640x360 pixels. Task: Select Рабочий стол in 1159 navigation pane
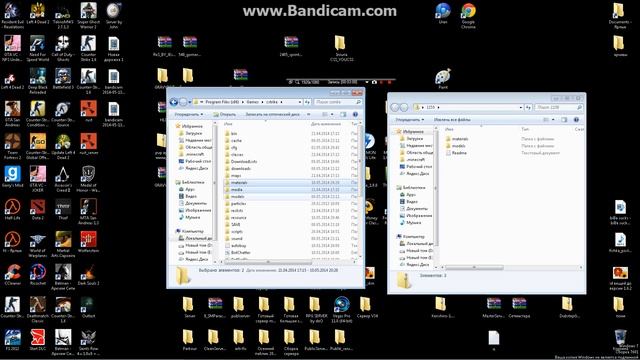pos(415,167)
